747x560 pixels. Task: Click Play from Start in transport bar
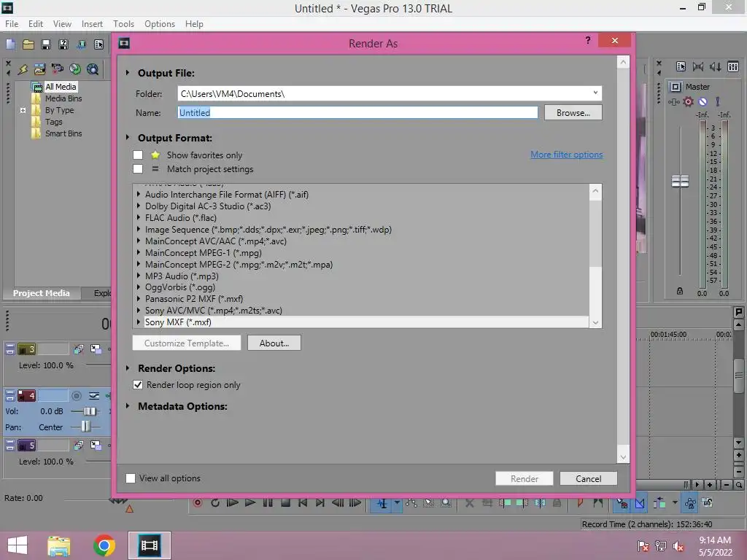(x=233, y=502)
